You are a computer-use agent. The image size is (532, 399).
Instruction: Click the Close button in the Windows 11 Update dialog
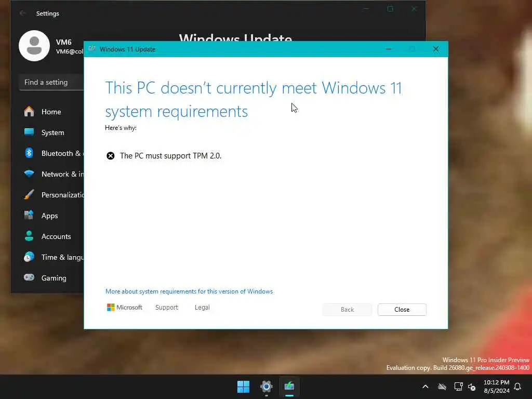(402, 310)
